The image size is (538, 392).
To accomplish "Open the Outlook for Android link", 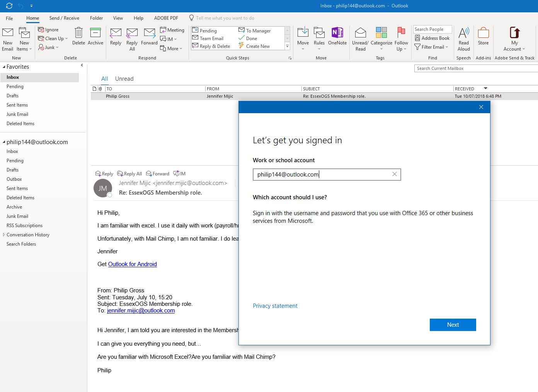I will (x=132, y=264).
